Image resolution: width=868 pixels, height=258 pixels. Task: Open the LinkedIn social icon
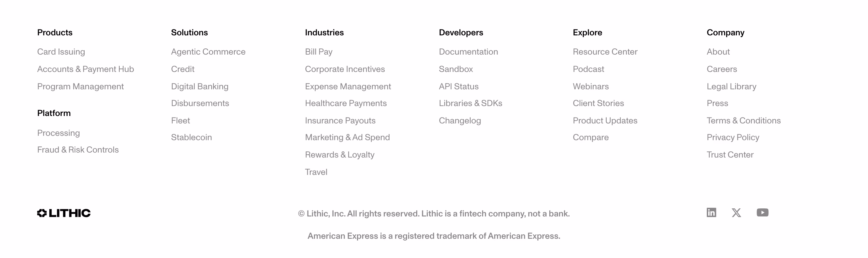pyautogui.click(x=711, y=212)
